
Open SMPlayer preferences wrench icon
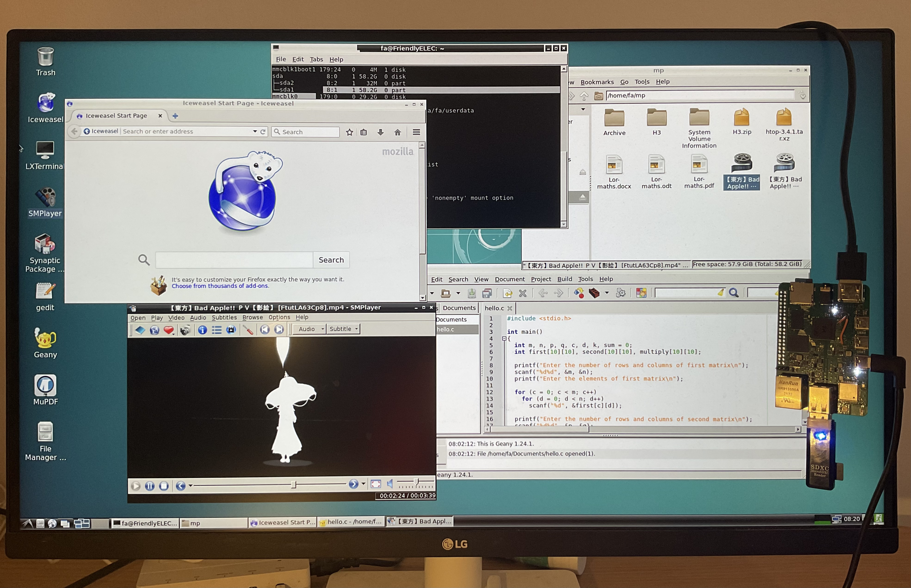[248, 330]
